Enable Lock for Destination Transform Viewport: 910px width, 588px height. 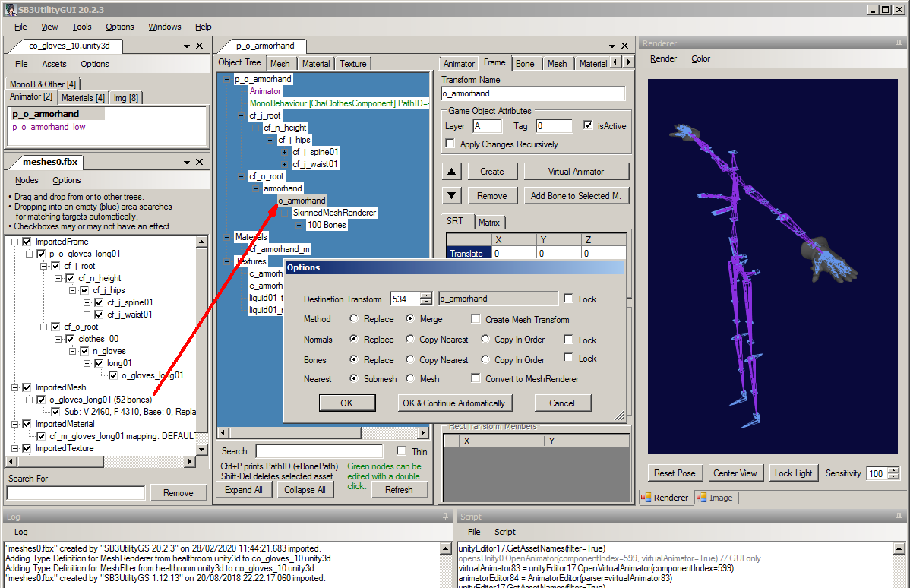(x=569, y=299)
